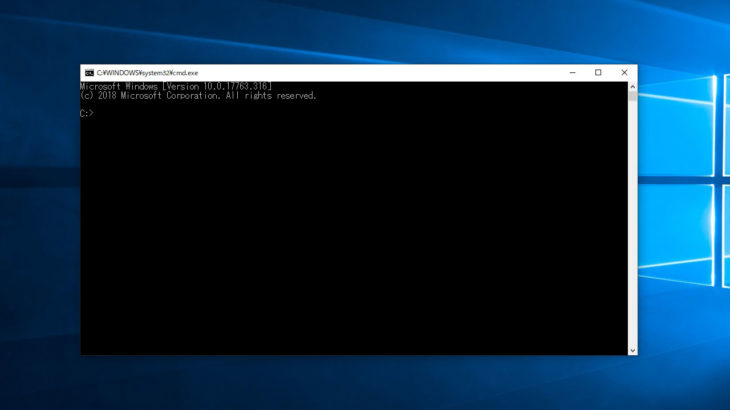The width and height of the screenshot is (730, 410).
Task: Minimize the cmd.exe window
Action: [572, 73]
